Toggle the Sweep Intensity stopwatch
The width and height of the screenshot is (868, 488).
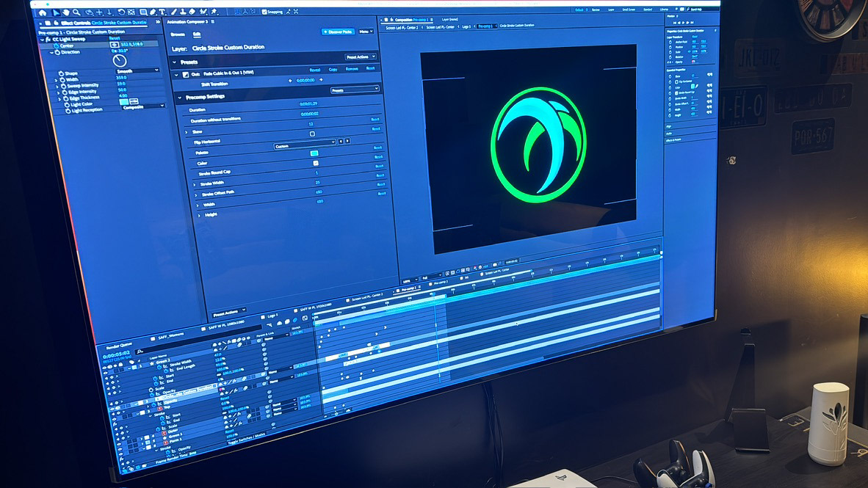64,86
